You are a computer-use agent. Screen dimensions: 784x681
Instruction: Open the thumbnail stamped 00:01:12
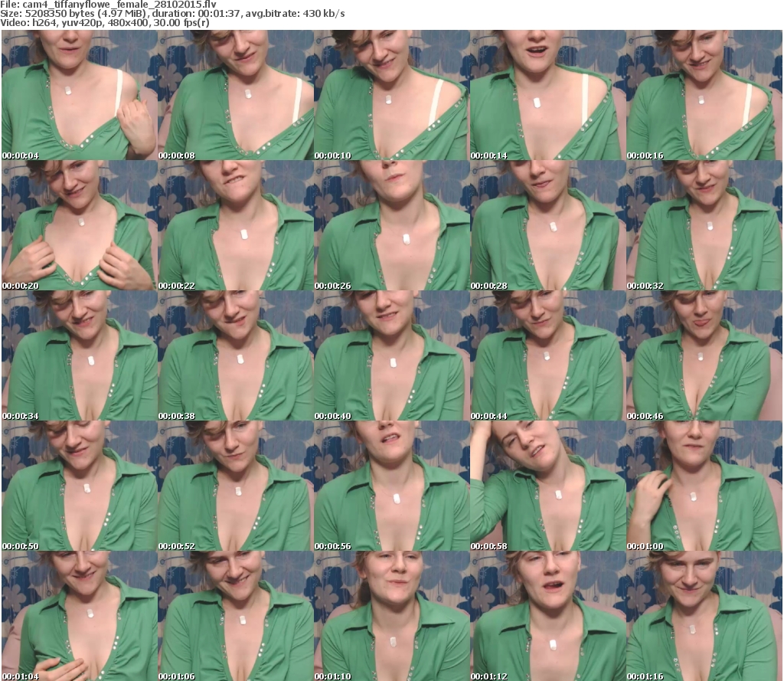[548, 616]
